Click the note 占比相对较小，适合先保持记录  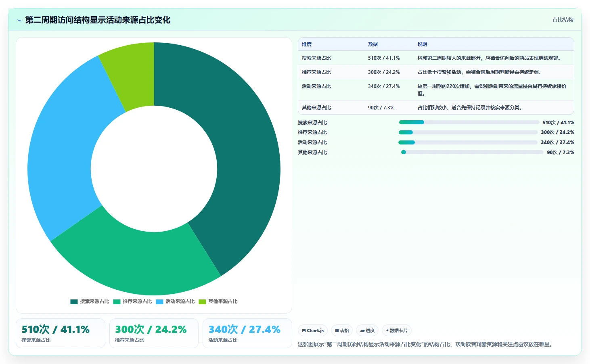(x=471, y=108)
